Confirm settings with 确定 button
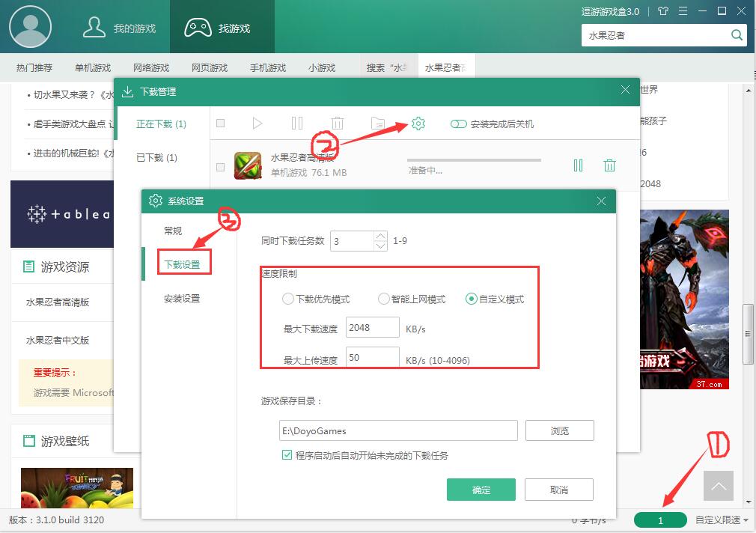This screenshot has height=533, width=756. (481, 490)
